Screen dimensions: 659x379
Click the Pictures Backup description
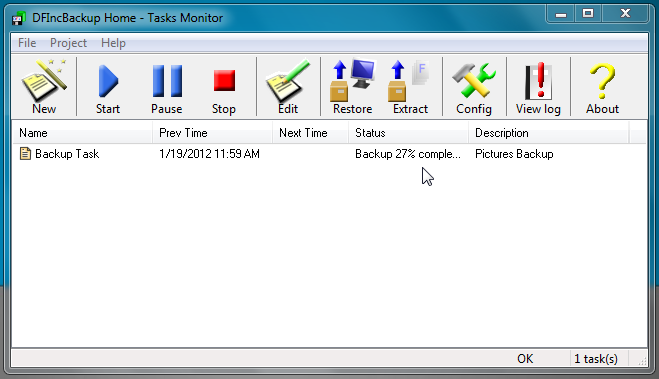[514, 154]
